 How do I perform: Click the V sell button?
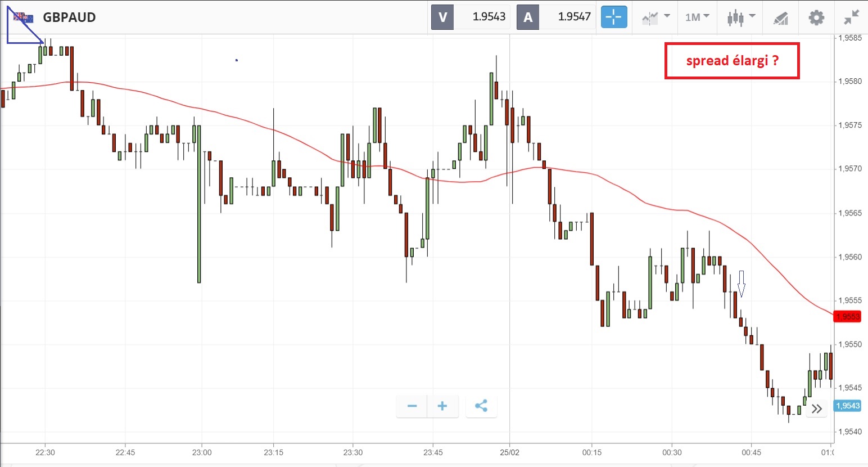point(442,17)
